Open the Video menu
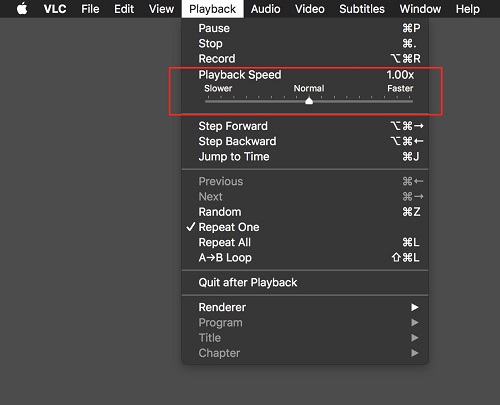Screen dimensions: 500x405 pyautogui.click(x=310, y=9)
